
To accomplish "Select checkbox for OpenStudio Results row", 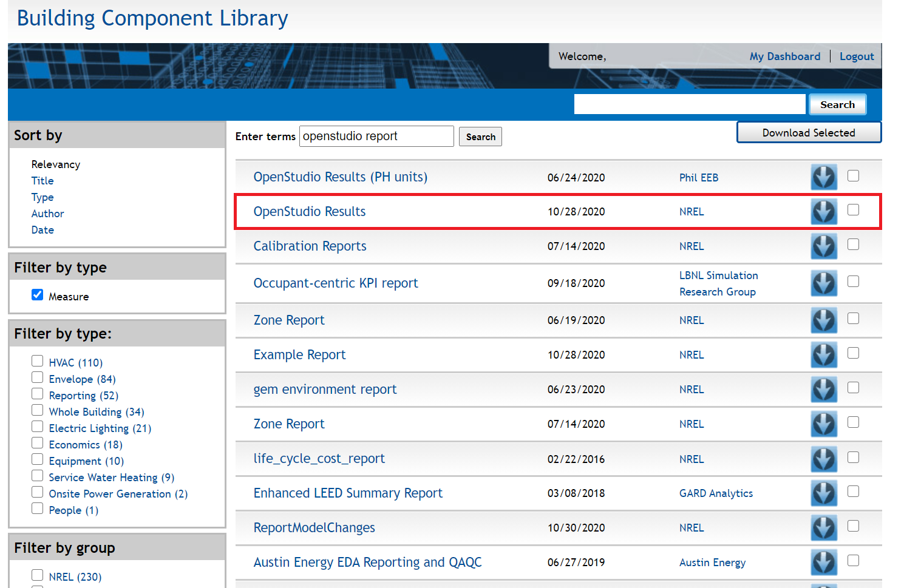I will [x=853, y=210].
